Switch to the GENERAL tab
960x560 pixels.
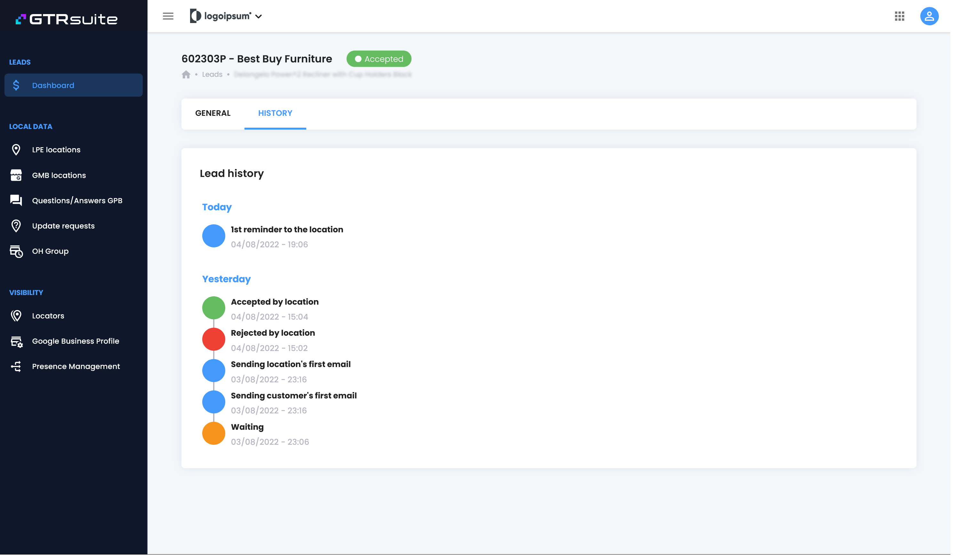(212, 113)
